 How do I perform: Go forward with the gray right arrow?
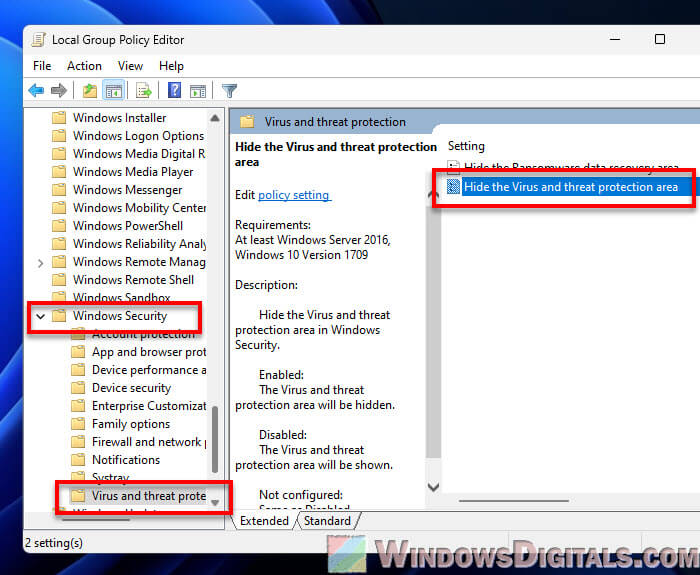point(59,91)
